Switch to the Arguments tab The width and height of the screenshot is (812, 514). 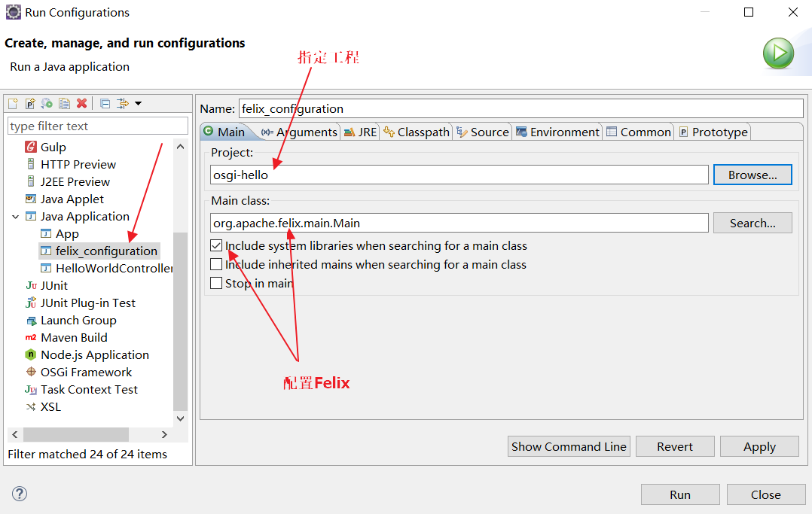(299, 132)
